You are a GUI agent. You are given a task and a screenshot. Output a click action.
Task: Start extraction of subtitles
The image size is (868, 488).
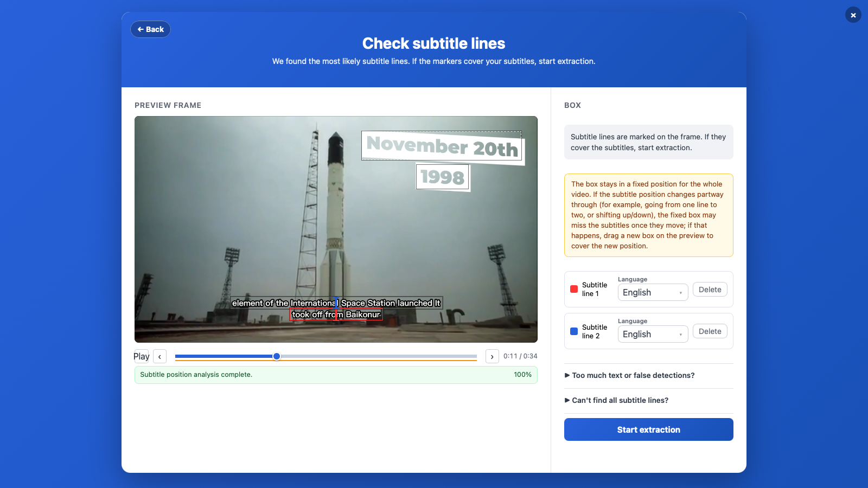tap(649, 429)
